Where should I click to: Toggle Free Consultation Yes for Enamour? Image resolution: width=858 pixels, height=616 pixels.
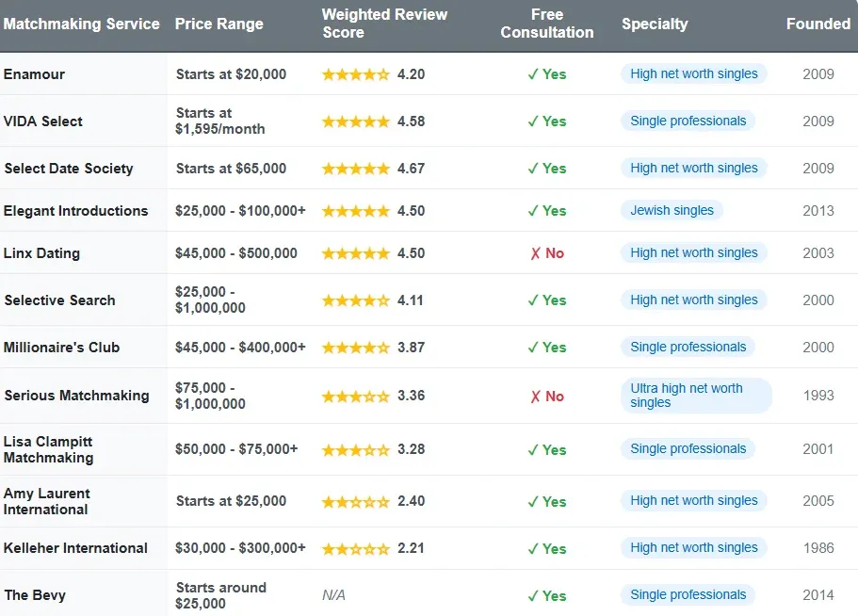pos(546,73)
